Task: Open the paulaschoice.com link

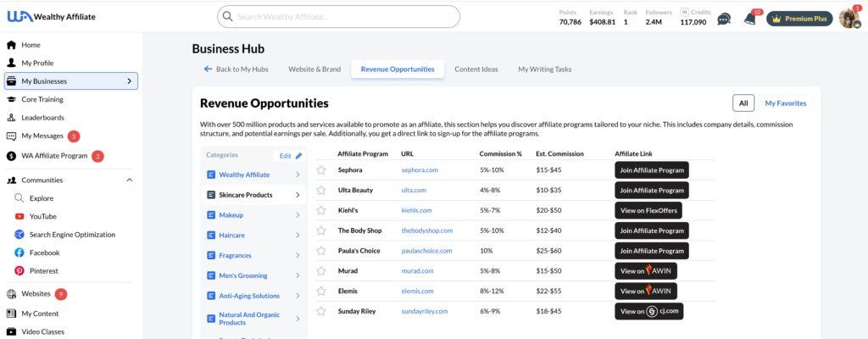Action: 427,251
